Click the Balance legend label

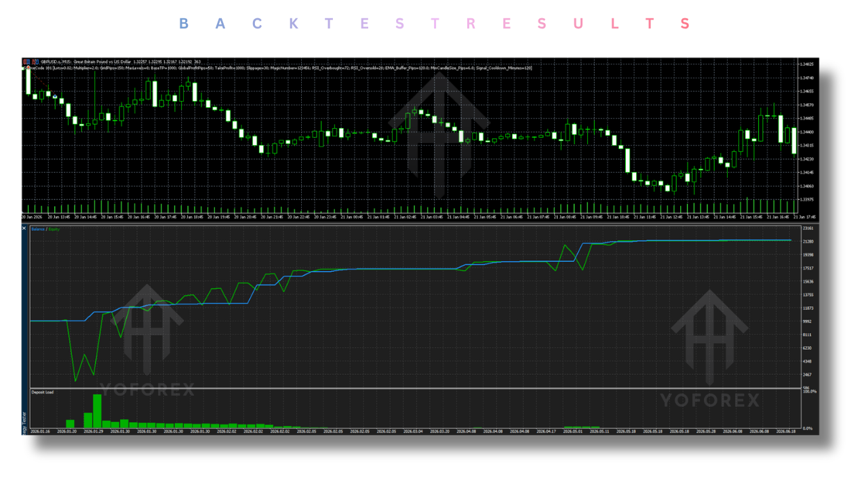coord(38,229)
